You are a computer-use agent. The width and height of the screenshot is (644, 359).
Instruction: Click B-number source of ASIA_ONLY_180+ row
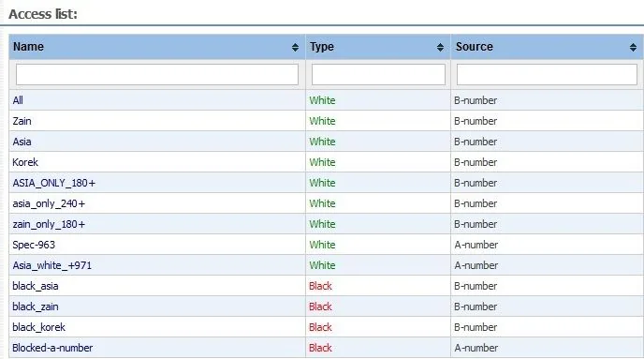pos(476,183)
